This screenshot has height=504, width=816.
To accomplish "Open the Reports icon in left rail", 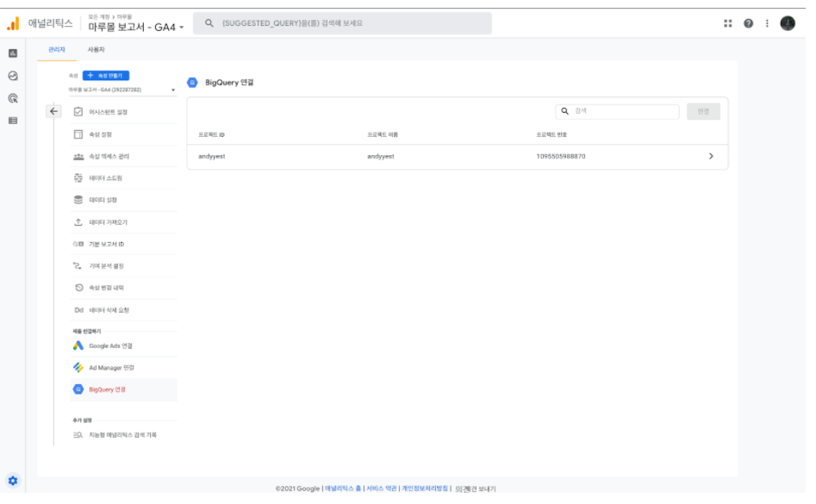I will (13, 53).
